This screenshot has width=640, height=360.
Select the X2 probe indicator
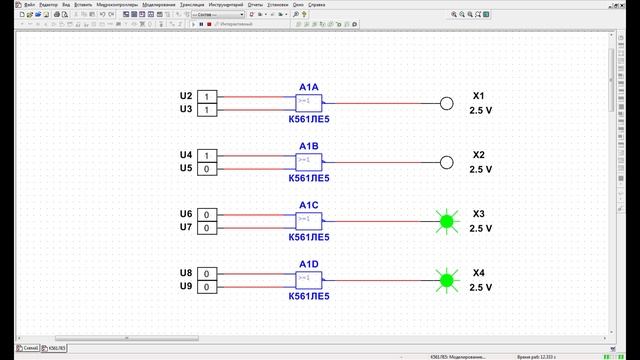pyautogui.click(x=447, y=162)
